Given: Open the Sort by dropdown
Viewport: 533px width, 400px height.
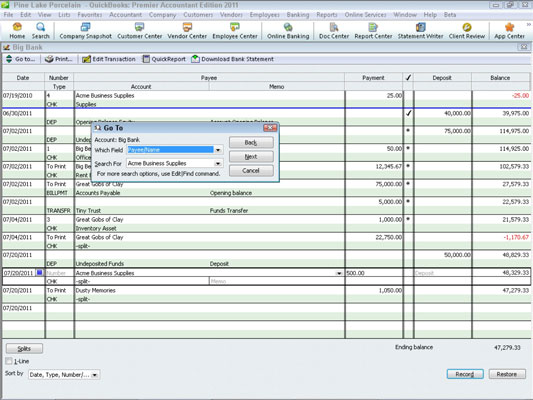Looking at the screenshot, I should [95, 375].
